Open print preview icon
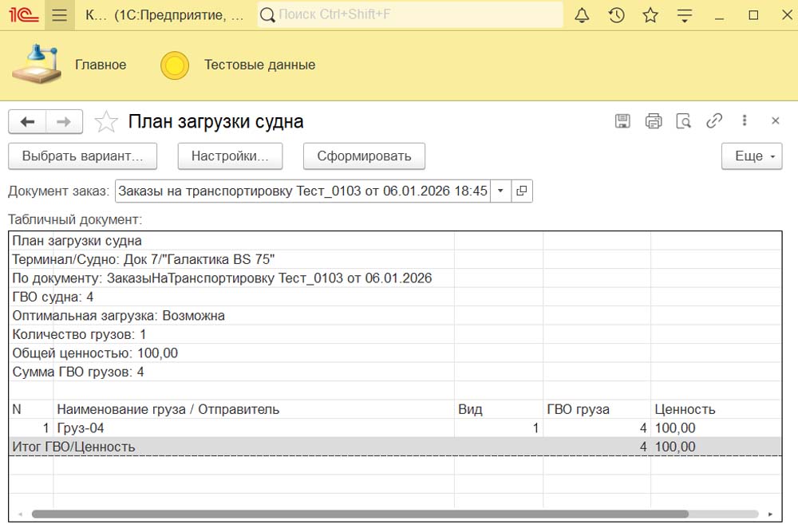Screen dimensions: 798x532 tap(683, 121)
